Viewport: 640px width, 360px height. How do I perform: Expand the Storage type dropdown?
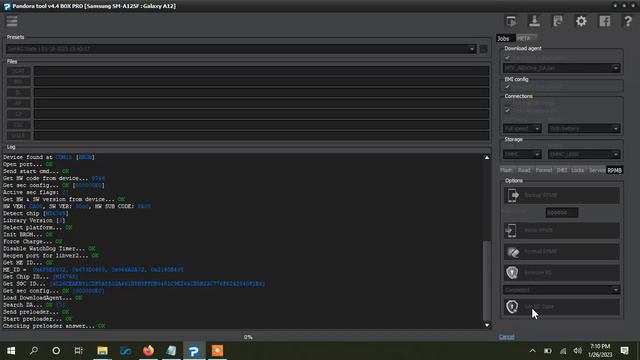pos(537,154)
